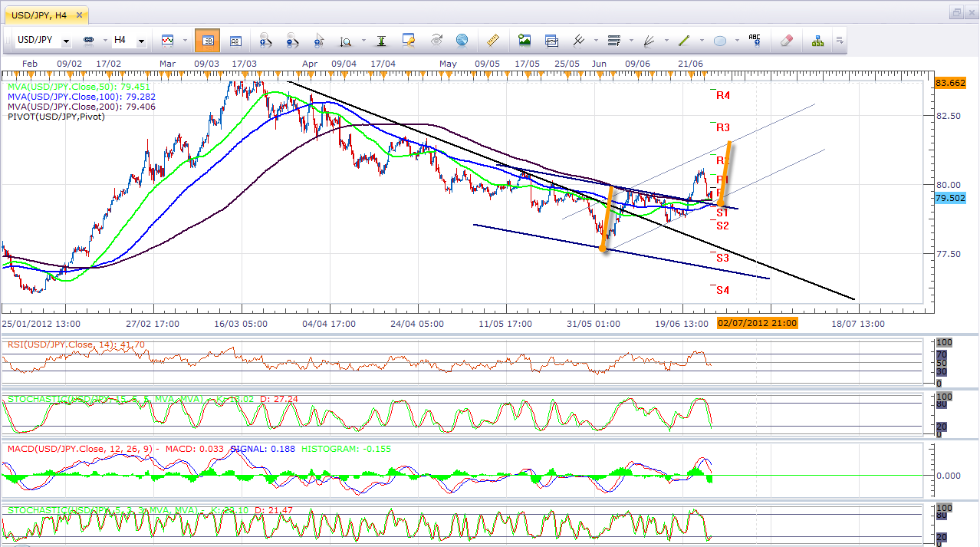Click the zoom in magnifier icon
Image resolution: width=980 pixels, height=547 pixels.
tap(266, 40)
